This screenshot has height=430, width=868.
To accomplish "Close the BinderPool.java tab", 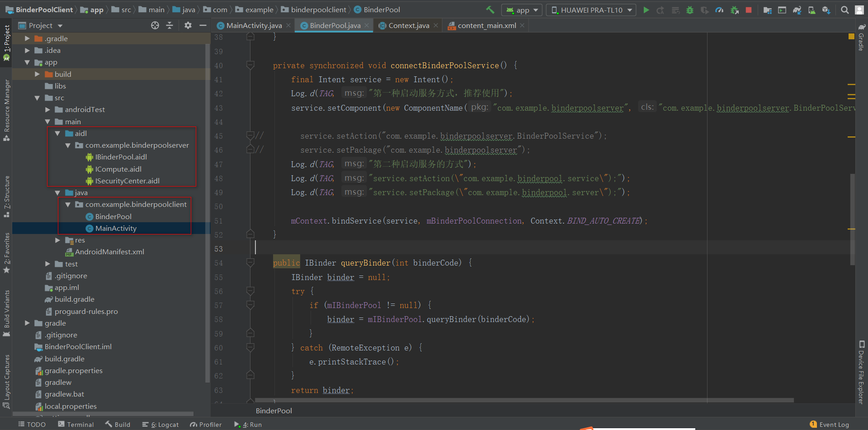I will click(367, 25).
